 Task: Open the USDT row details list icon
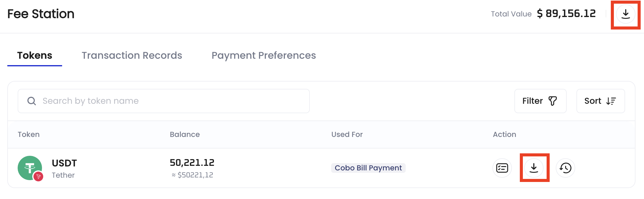point(502,168)
